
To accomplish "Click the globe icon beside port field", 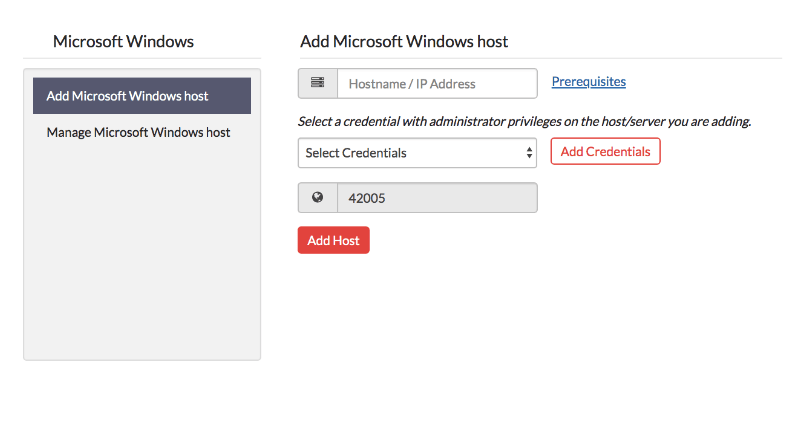I will (318, 198).
